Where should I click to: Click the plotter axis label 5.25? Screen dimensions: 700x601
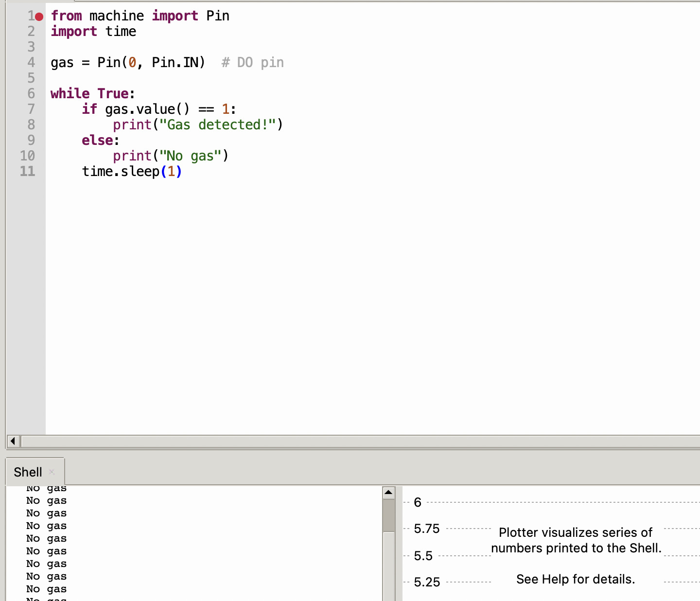coord(427,582)
